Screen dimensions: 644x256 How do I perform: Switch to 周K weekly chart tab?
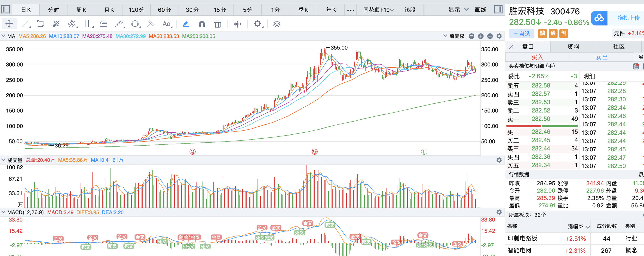pyautogui.click(x=81, y=10)
